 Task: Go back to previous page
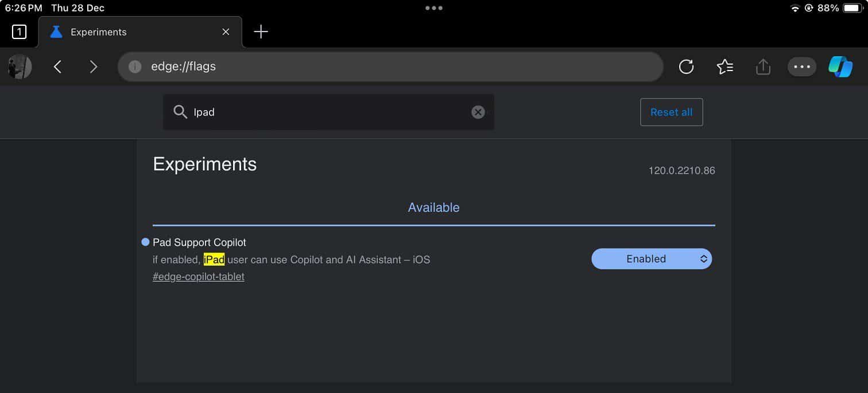[x=57, y=67]
